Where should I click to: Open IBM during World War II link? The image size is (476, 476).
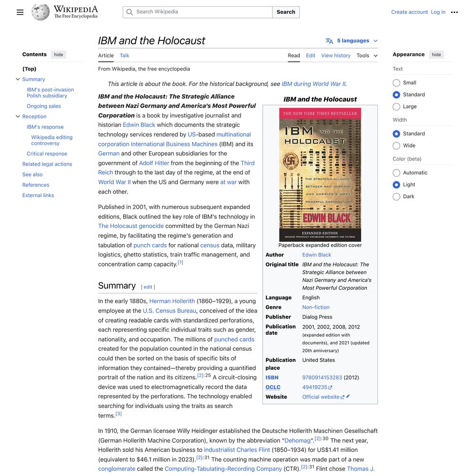(313, 84)
